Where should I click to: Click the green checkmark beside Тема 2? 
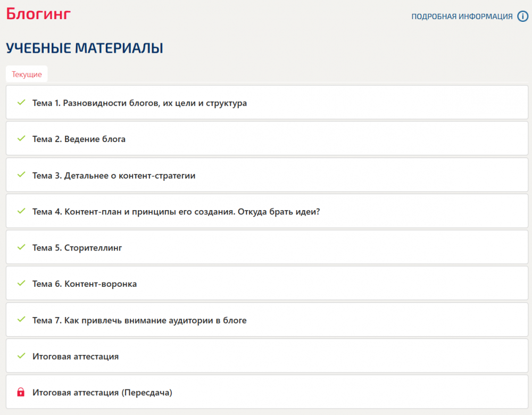[21, 138]
